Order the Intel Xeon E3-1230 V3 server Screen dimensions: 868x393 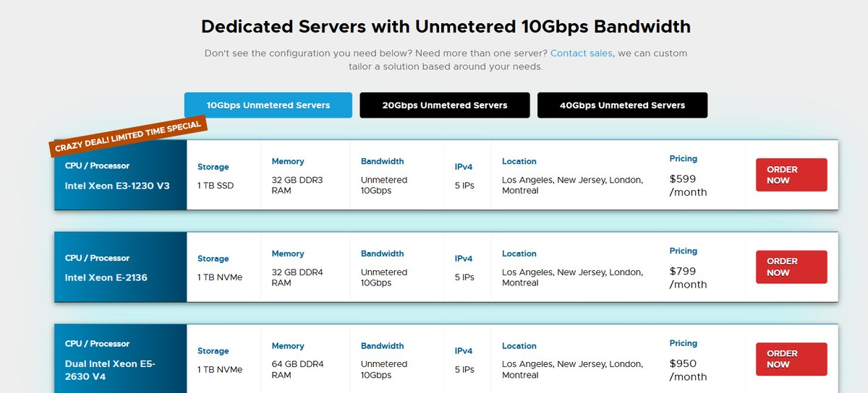pyautogui.click(x=791, y=175)
